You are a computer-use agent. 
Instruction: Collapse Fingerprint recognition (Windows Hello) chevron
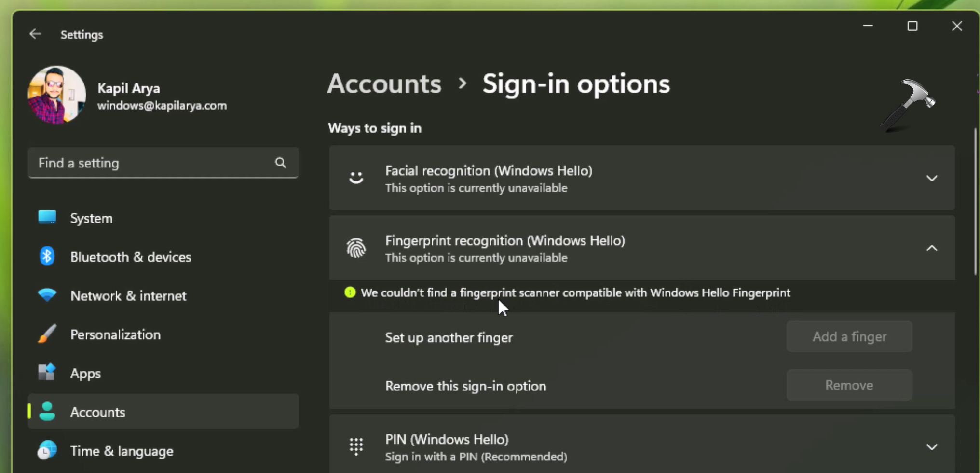point(932,248)
